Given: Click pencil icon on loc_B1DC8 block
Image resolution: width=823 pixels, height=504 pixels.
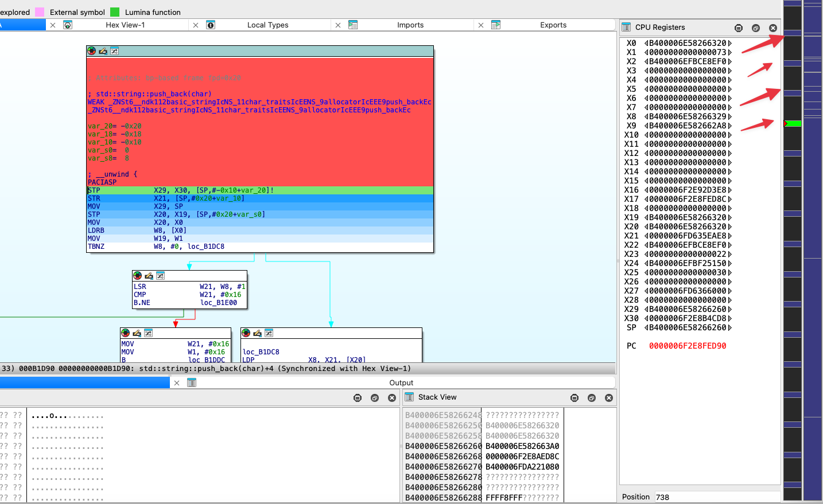Looking at the screenshot, I should pyautogui.click(x=258, y=333).
